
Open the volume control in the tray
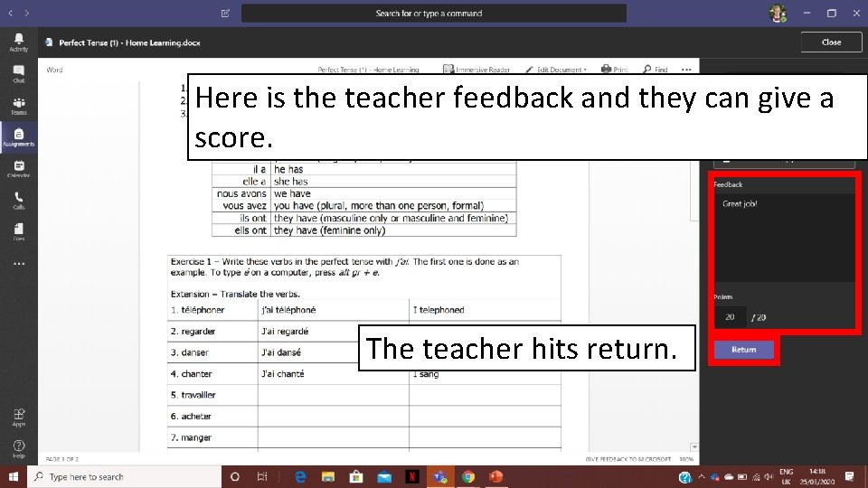tap(769, 476)
